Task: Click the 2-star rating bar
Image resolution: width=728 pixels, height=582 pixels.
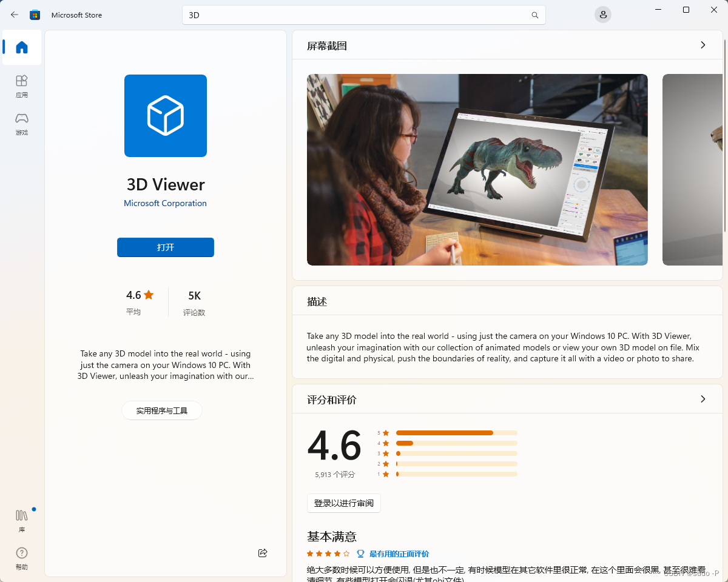Action: tap(456, 464)
